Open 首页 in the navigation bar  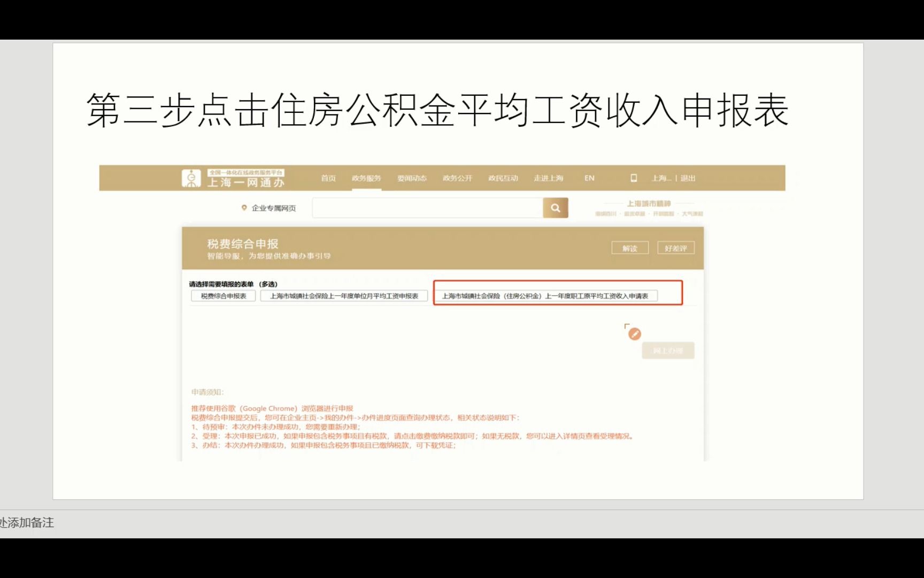[x=328, y=178]
